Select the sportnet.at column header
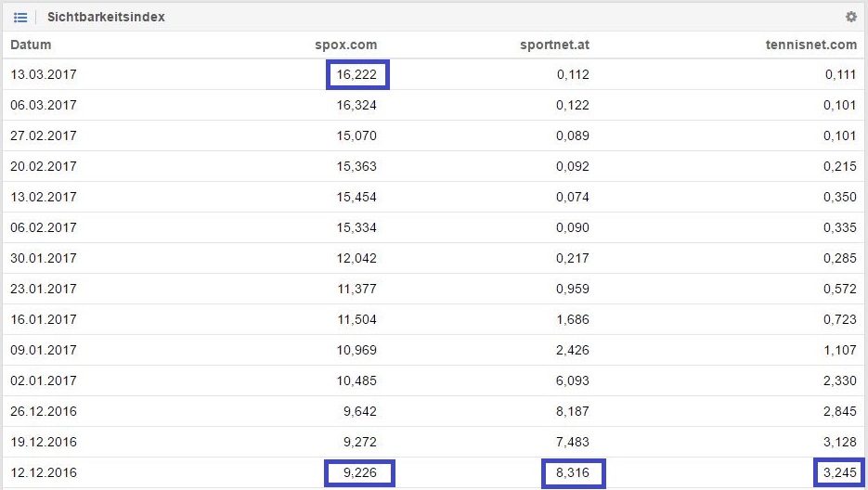 pos(554,45)
